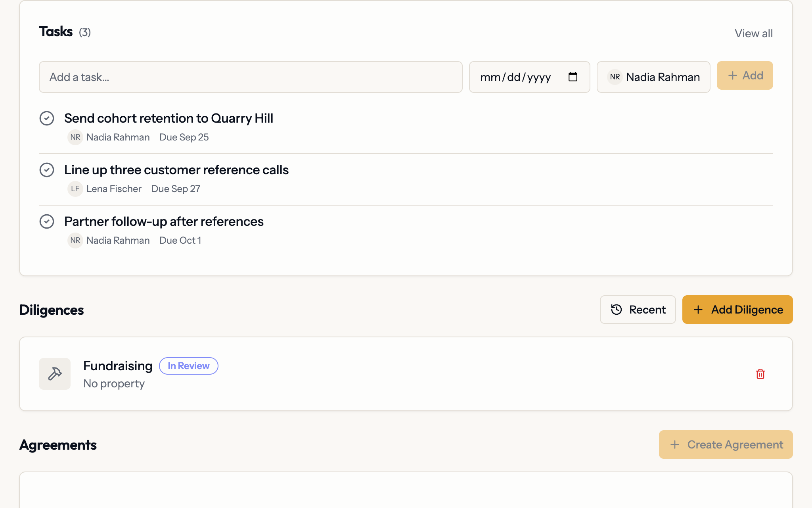The height and width of the screenshot is (508, 812).
Task: Open the Nadia Rahman assignee selector
Action: 653,77
